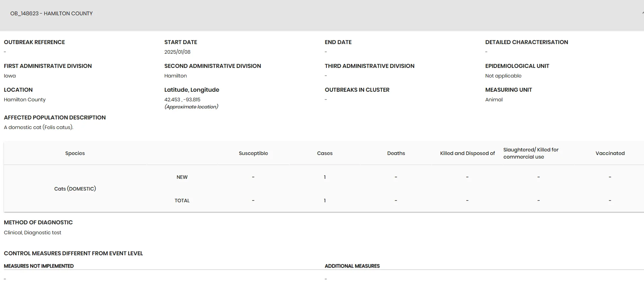Click the Animal measuring unit value

point(494,100)
